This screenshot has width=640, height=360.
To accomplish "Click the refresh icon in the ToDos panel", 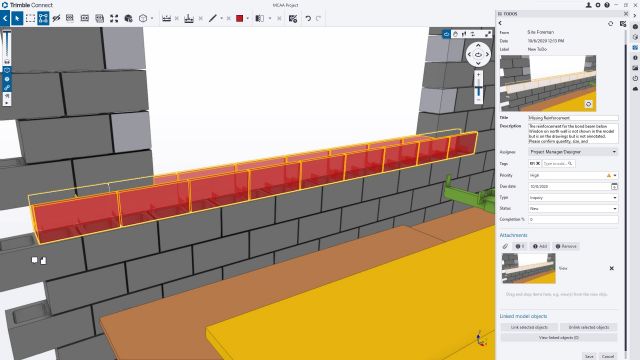I will [x=611, y=24].
